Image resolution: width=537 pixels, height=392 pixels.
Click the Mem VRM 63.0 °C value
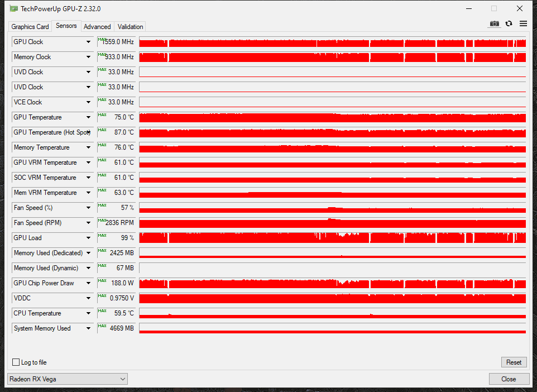(x=117, y=193)
